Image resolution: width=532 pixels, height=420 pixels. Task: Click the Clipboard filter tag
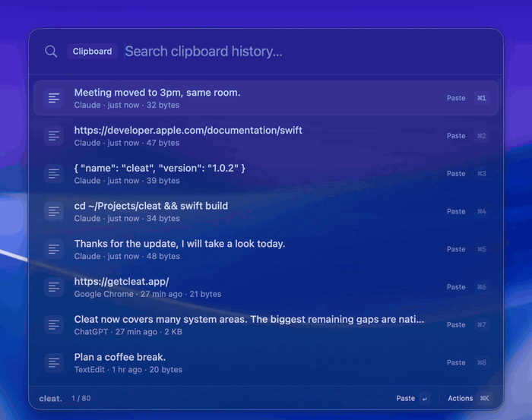(x=92, y=51)
